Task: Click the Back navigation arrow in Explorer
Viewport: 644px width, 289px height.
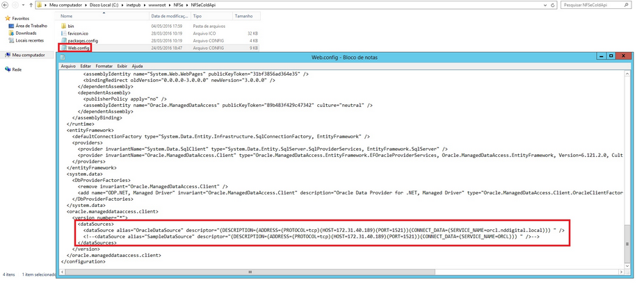Action: 6,4
